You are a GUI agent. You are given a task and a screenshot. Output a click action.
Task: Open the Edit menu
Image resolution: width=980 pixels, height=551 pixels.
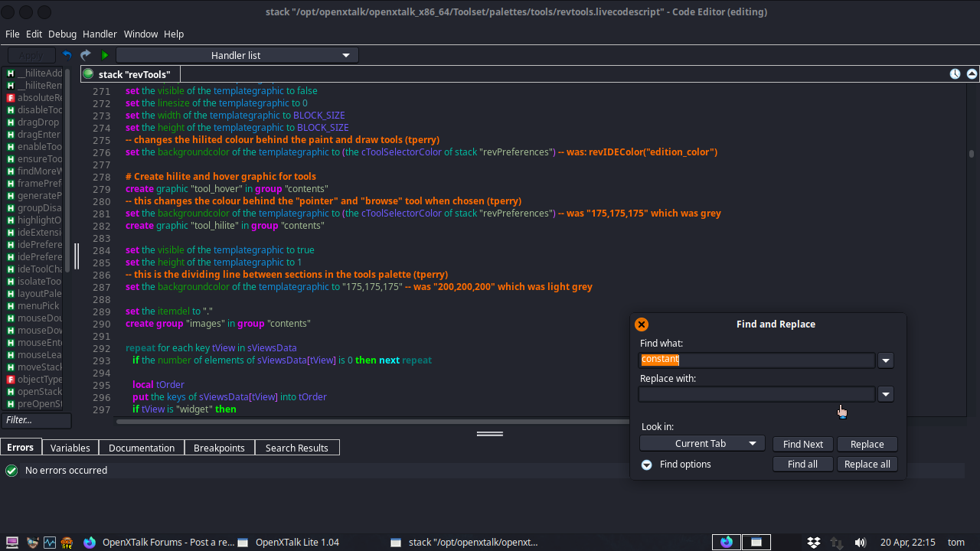34,34
